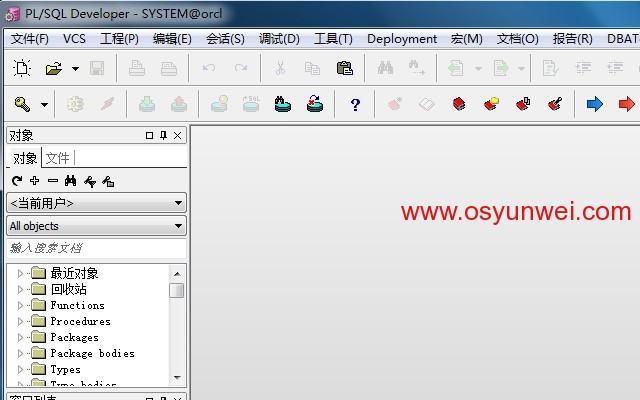Open the 文档(O) menu

(518, 39)
